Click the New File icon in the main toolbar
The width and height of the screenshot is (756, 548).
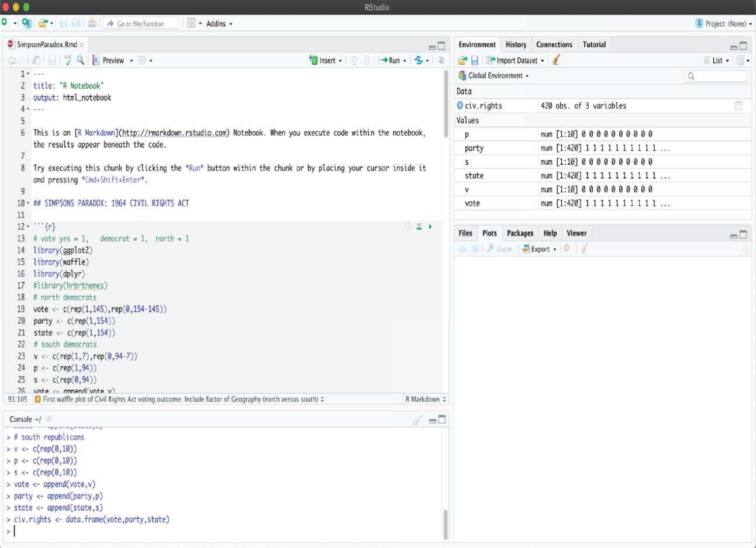tap(5, 23)
